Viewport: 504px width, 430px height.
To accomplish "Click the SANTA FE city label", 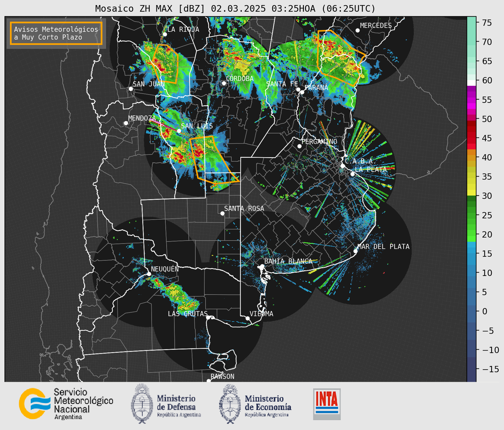I will tap(282, 84).
